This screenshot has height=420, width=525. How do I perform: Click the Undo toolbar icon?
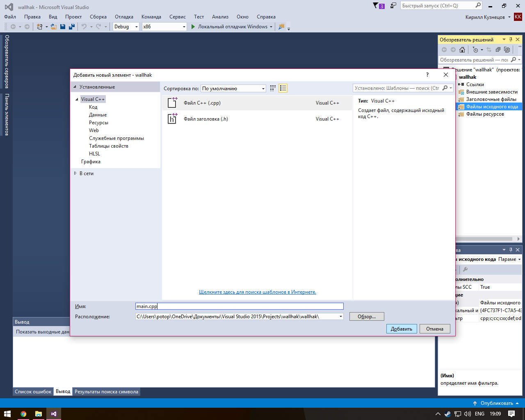(x=84, y=27)
